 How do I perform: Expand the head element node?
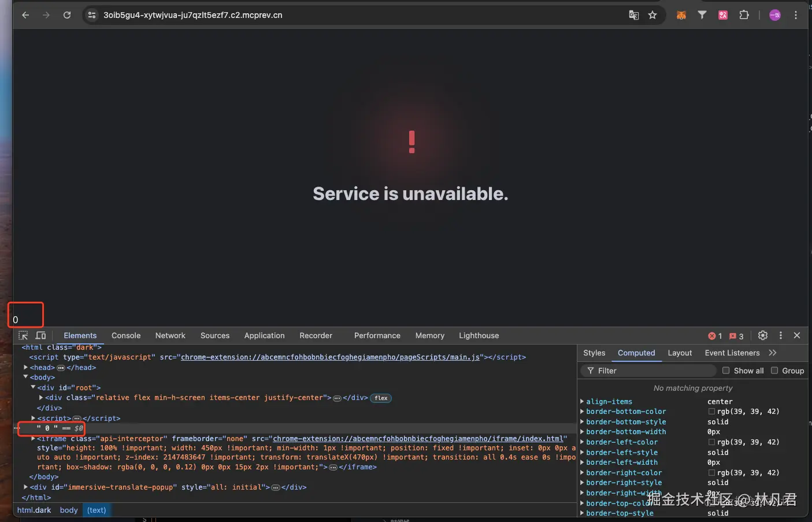coord(25,368)
